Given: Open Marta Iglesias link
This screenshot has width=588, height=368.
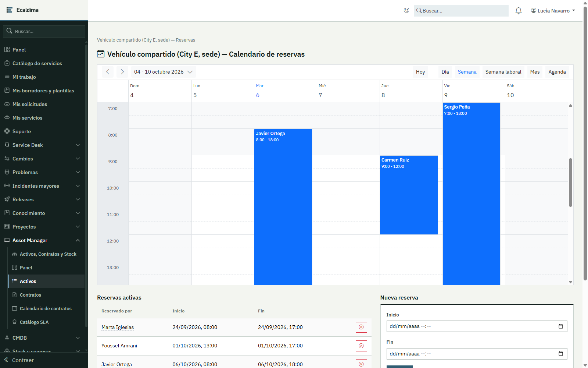Looking at the screenshot, I should [x=118, y=327].
